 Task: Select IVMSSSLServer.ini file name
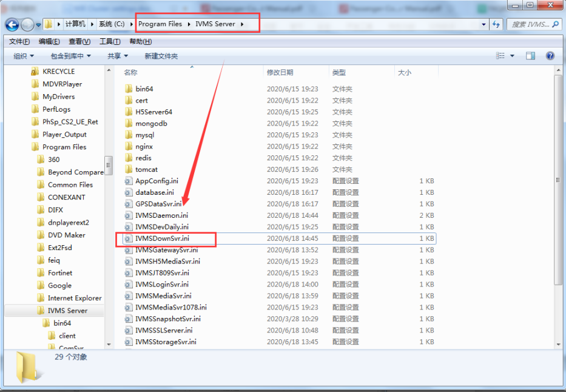pos(164,331)
